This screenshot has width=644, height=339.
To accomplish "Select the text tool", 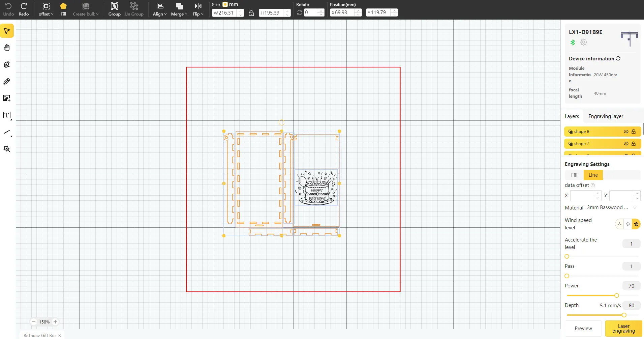I will click(7, 115).
